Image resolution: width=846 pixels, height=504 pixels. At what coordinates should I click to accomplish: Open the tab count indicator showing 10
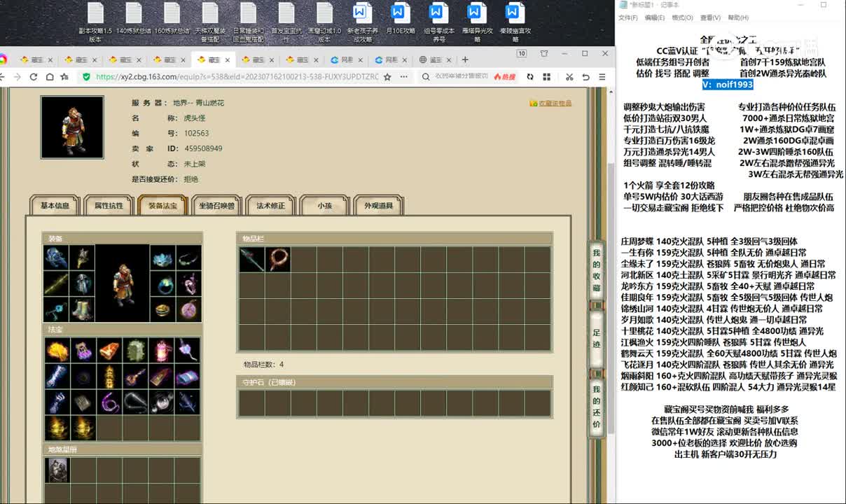(x=522, y=54)
